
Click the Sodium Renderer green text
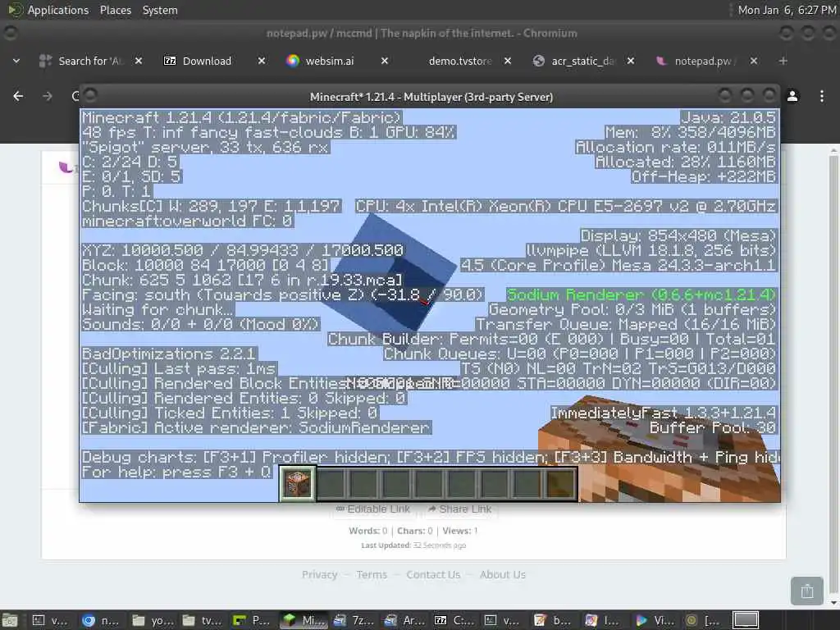[x=641, y=294]
